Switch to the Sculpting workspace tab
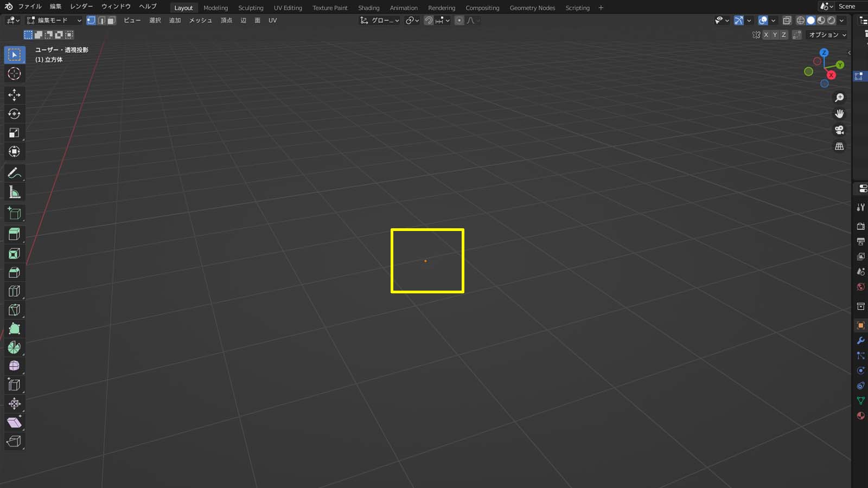Image resolution: width=868 pixels, height=488 pixels. click(x=251, y=8)
